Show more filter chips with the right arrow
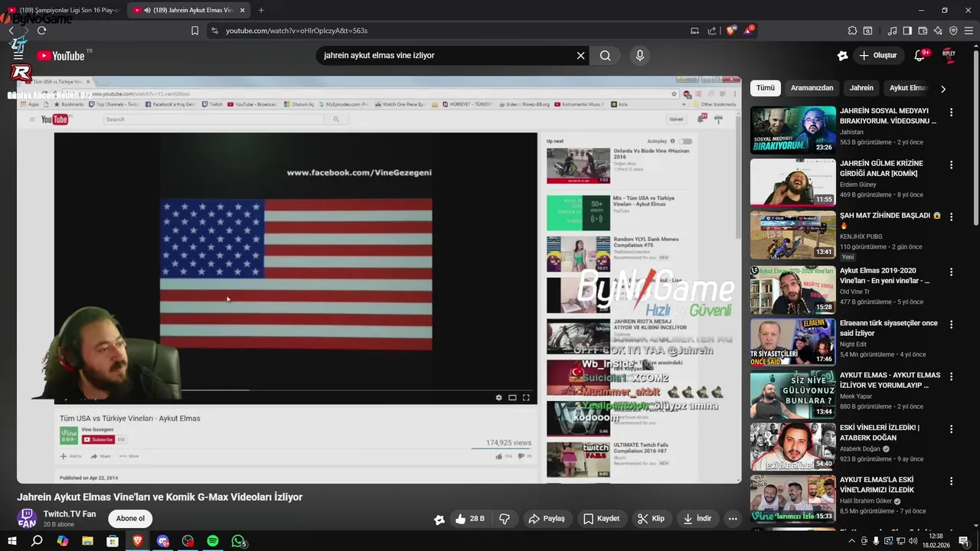Image resolution: width=980 pixels, height=551 pixels. point(943,89)
